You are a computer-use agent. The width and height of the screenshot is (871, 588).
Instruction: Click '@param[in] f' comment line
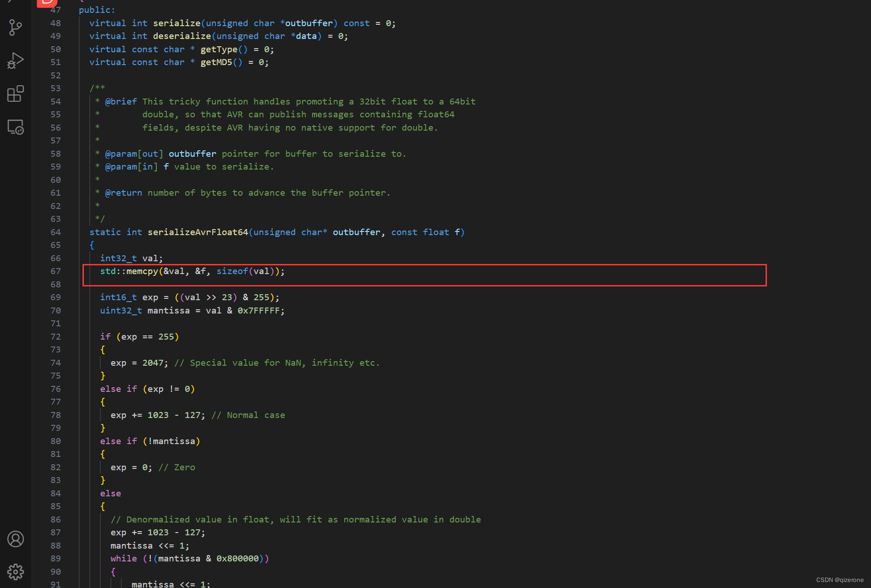pyautogui.click(x=184, y=167)
